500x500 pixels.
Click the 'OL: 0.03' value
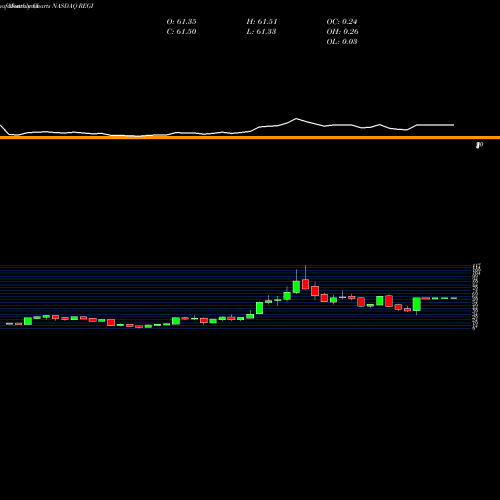[342, 42]
